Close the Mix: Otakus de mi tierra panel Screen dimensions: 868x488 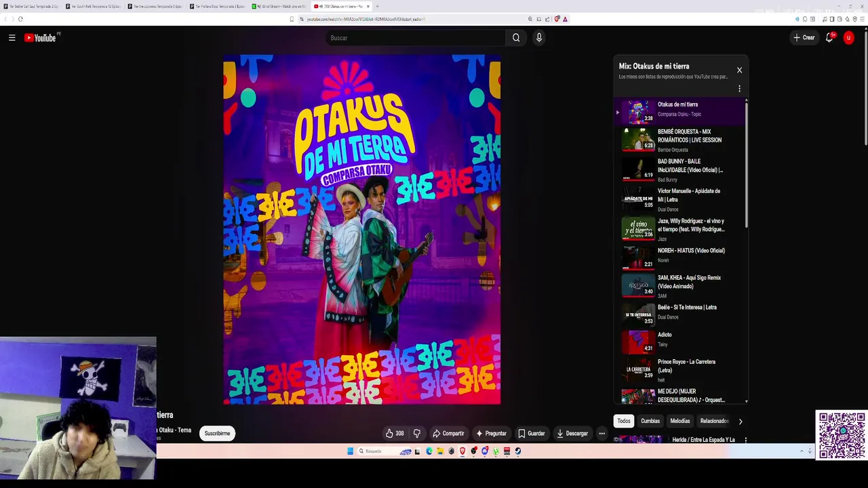[x=739, y=70]
